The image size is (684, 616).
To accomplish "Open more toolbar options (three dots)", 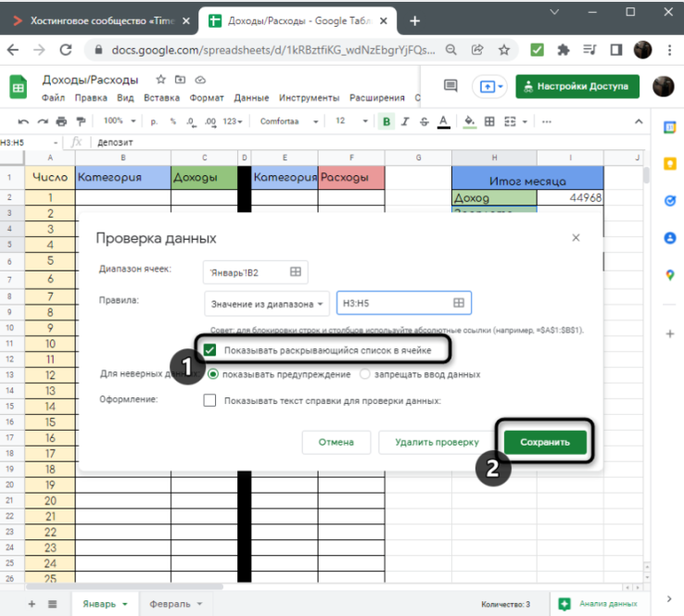I will pyautogui.click(x=547, y=121).
